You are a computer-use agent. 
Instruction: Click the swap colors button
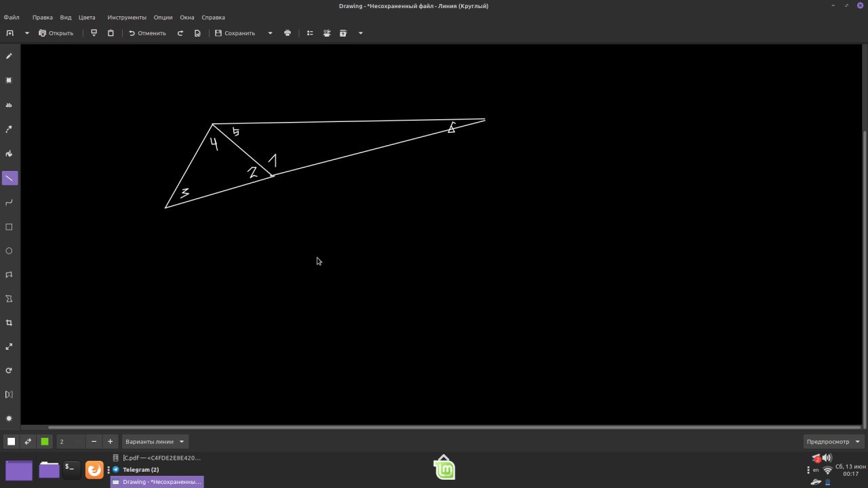coord(28,441)
